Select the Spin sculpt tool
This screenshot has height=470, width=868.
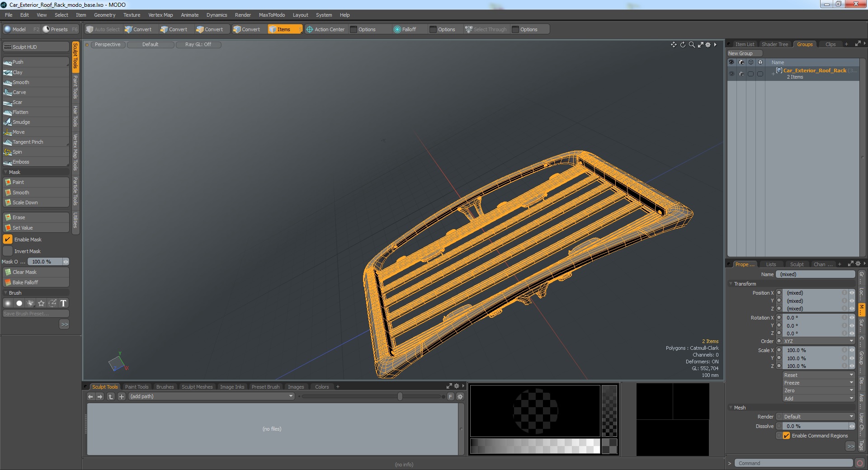36,152
